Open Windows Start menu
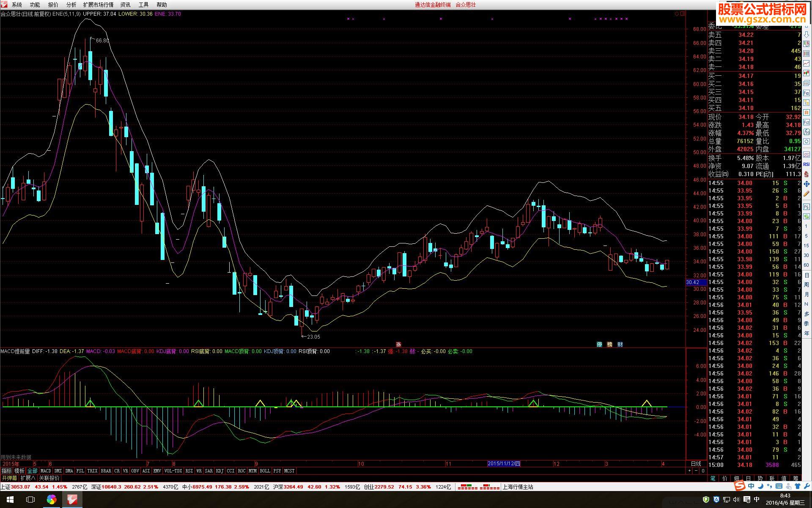Screen dimensions: 812x508 click(10, 500)
